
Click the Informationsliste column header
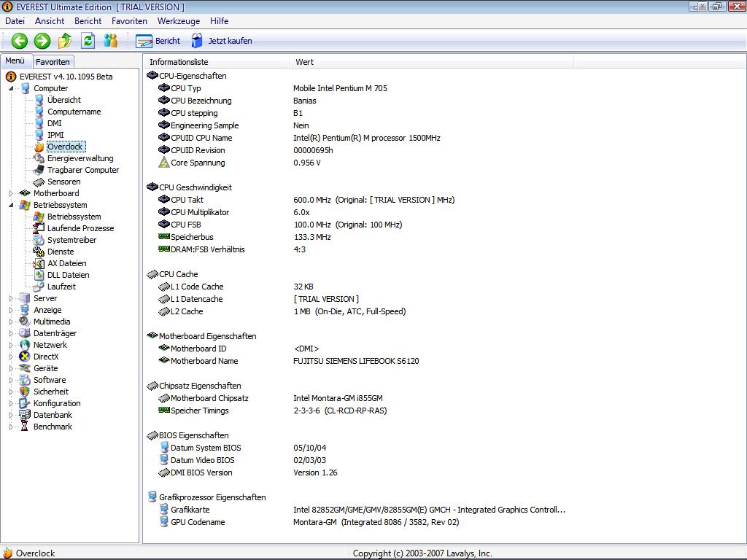click(216, 62)
